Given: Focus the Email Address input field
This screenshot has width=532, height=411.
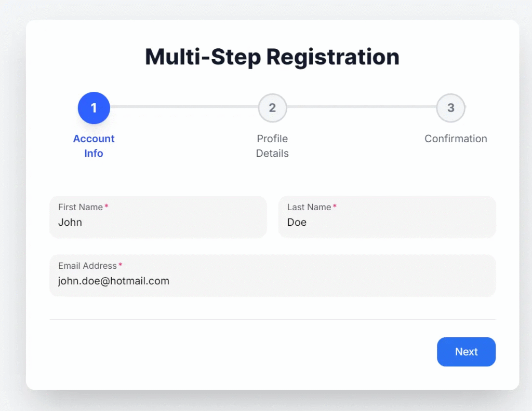Looking at the screenshot, I should click(272, 281).
